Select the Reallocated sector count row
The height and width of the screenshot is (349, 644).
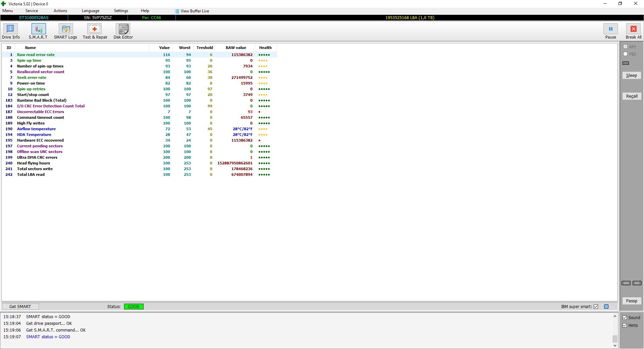pos(140,72)
